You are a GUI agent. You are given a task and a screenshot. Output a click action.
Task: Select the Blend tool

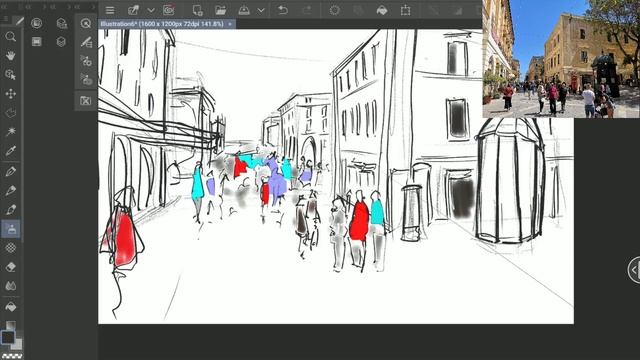click(x=11, y=286)
